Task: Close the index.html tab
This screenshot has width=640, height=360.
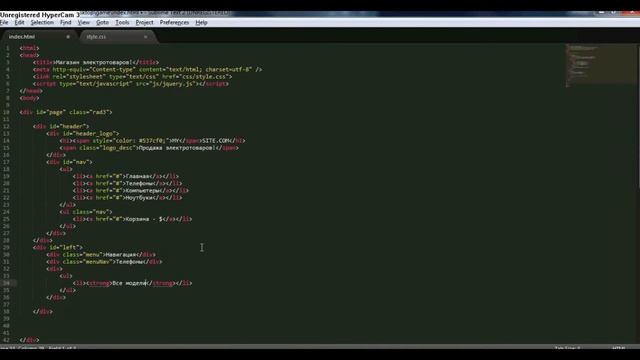Action: pos(68,37)
